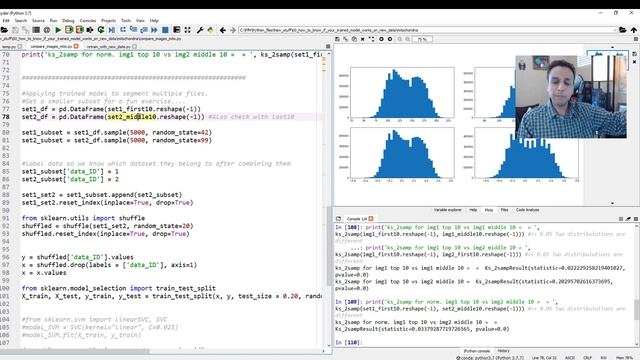This screenshot has height=360, width=640.
Task: Switch to Code Analysis tab
Action: point(527,210)
